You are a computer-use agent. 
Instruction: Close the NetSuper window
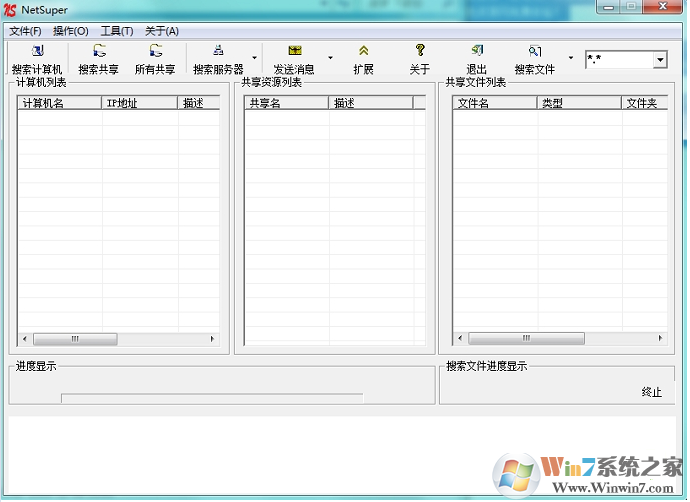[663, 7]
